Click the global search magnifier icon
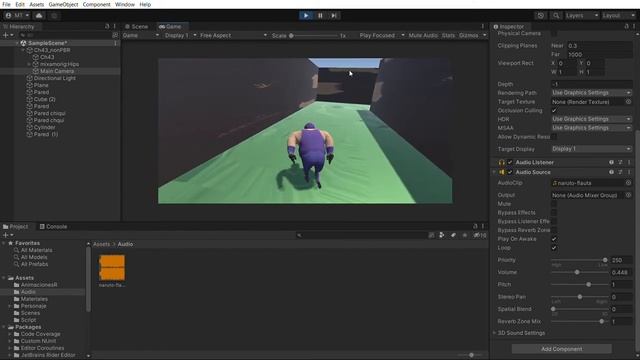 (556, 16)
